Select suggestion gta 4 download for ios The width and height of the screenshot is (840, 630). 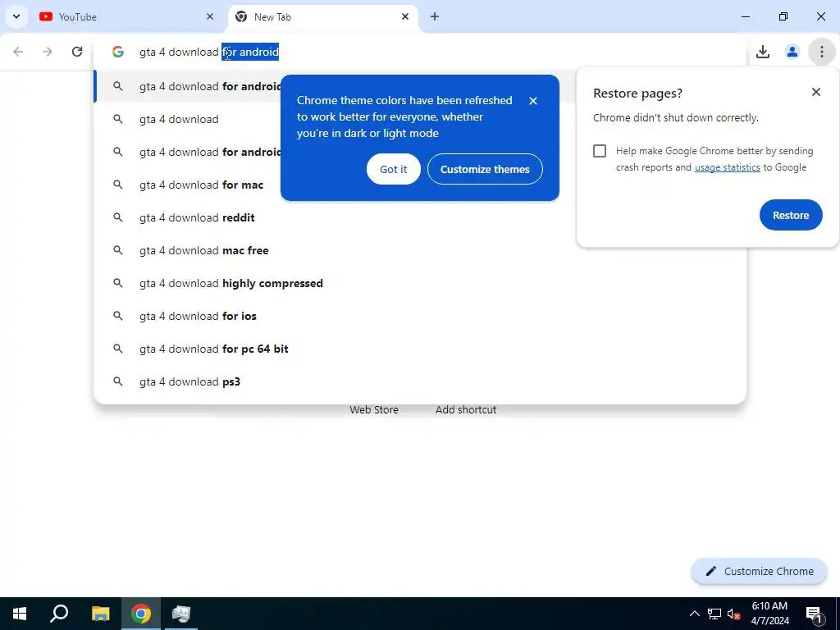(x=420, y=316)
